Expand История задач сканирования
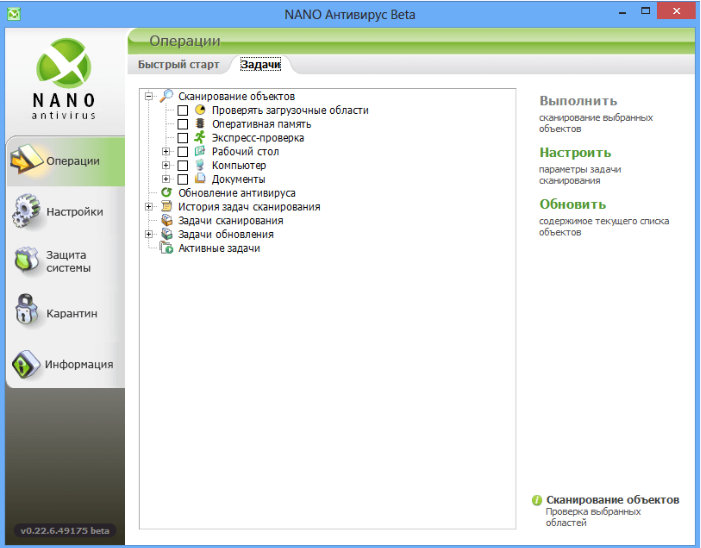The height and width of the screenshot is (548, 701). point(148,207)
